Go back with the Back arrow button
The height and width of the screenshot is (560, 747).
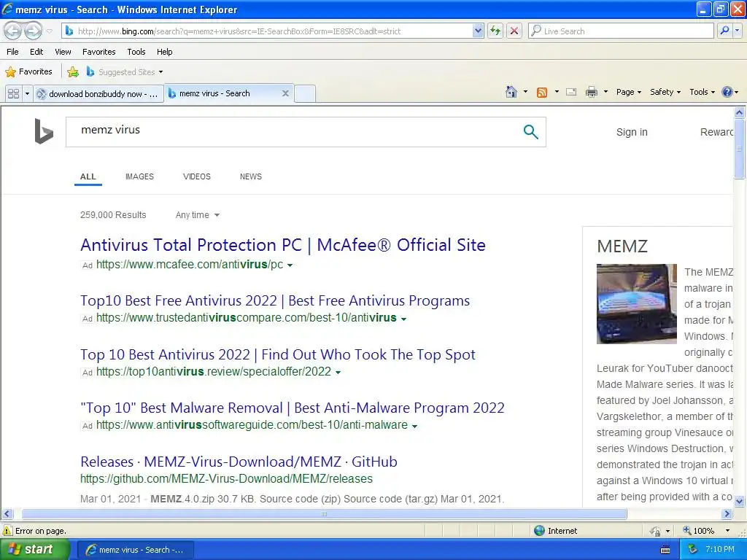pyautogui.click(x=13, y=31)
